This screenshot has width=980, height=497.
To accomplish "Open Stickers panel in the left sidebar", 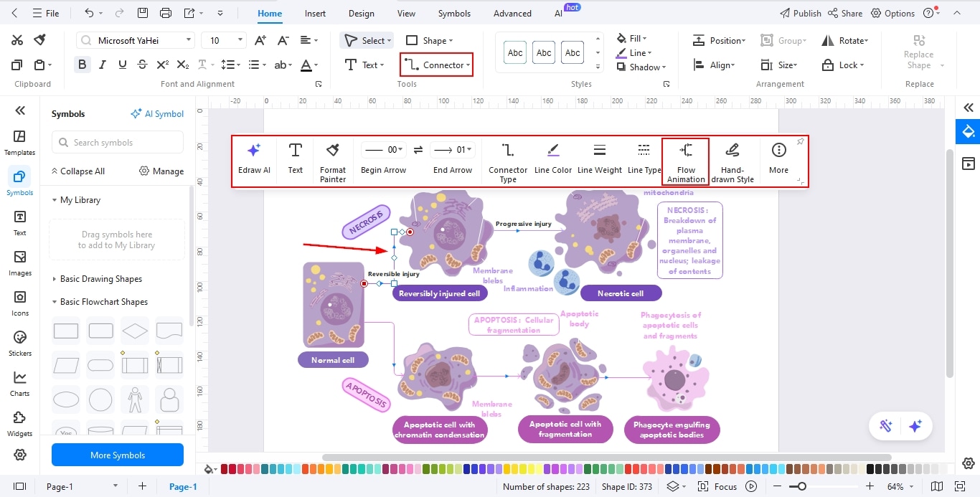I will pos(19,344).
